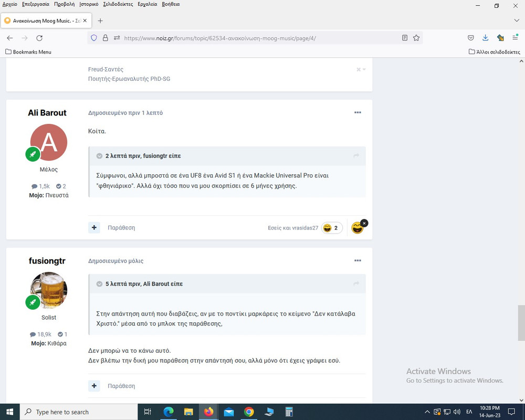This screenshot has width=525, height=420.
Task: List all tabs dropdown arrow
Action: click(516, 21)
